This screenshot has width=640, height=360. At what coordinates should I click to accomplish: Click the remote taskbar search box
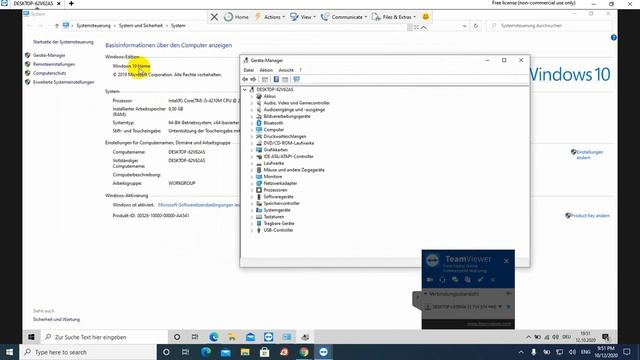click(104, 337)
